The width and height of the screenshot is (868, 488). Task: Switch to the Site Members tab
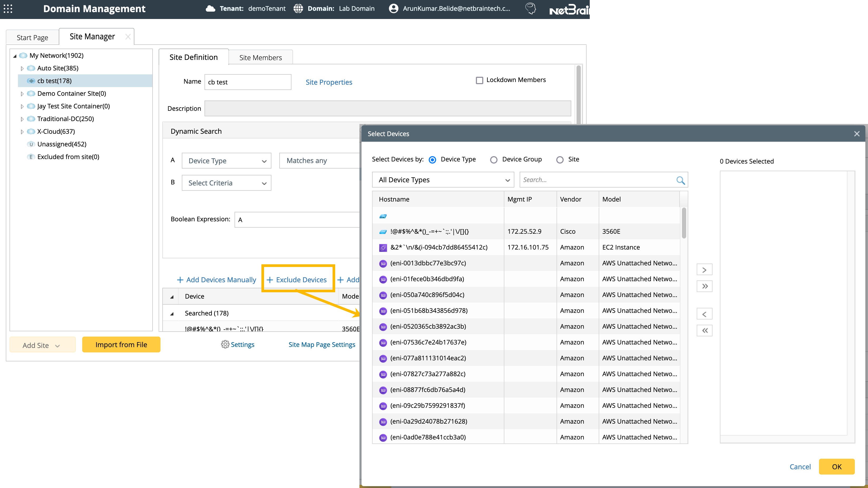coord(260,58)
